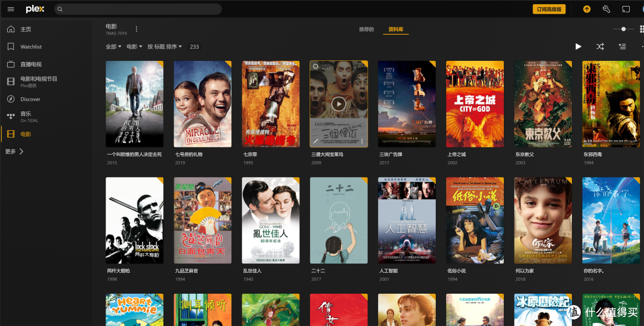This screenshot has height=326, width=644.
Task: Open 一个叫欧维的男人决定去死 poster
Action: [134, 104]
